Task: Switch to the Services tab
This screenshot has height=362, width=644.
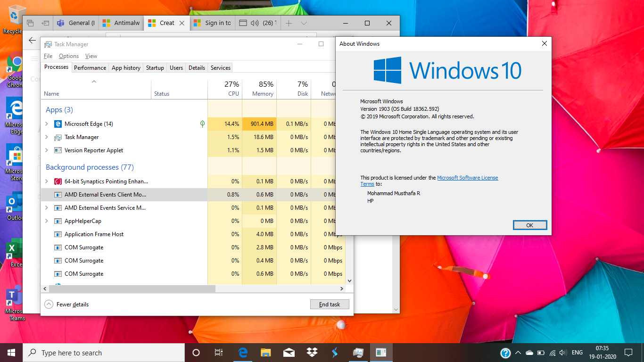Action: (221, 68)
